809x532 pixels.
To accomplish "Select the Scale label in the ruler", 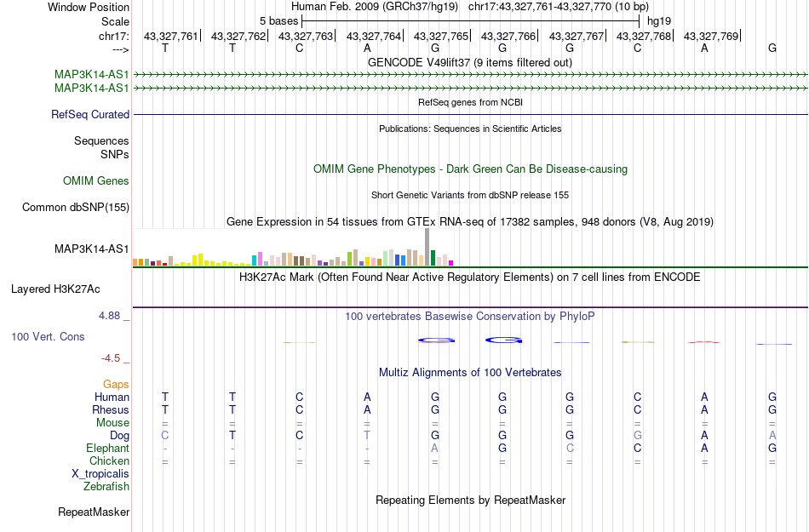I will pyautogui.click(x=115, y=21).
